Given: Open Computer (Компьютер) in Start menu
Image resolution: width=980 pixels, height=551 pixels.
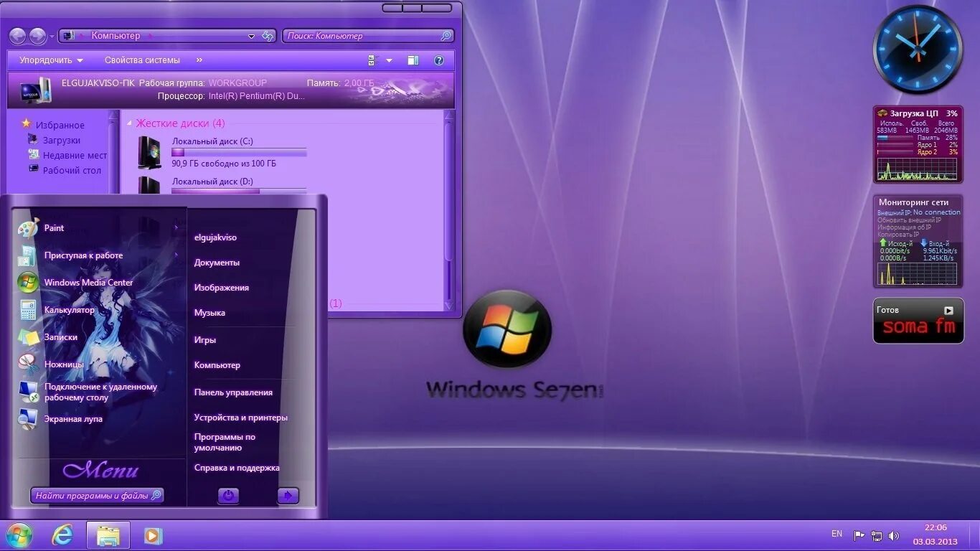Looking at the screenshot, I should (217, 365).
